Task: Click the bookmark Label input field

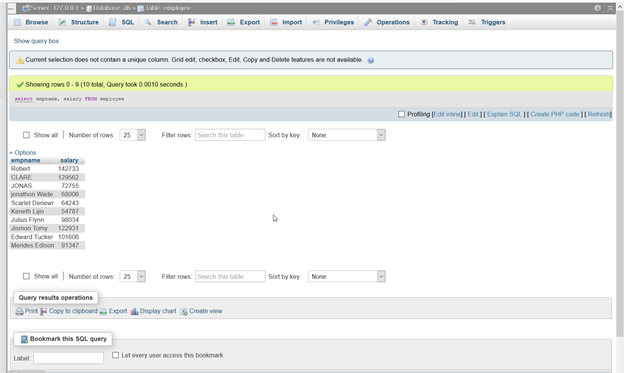Action: [x=68, y=358]
